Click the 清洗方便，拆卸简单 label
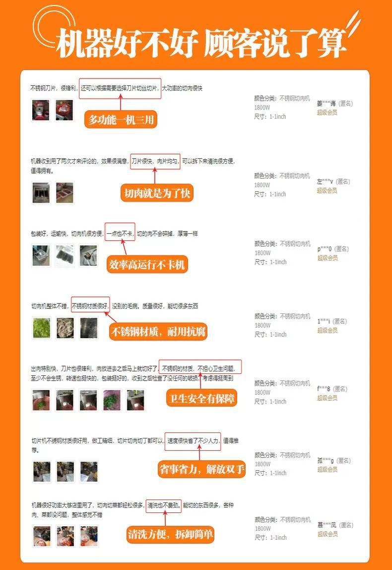The image size is (392, 570). click(170, 534)
